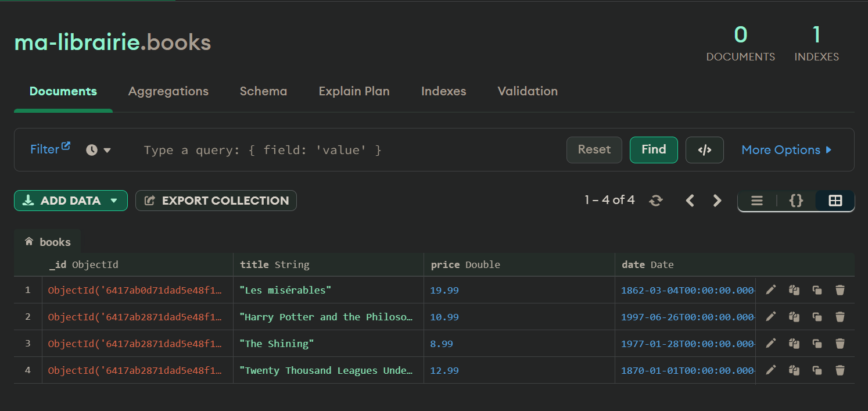Viewport: 868px width, 411px height.
Task: Select the Table view toggle
Action: [x=835, y=201]
